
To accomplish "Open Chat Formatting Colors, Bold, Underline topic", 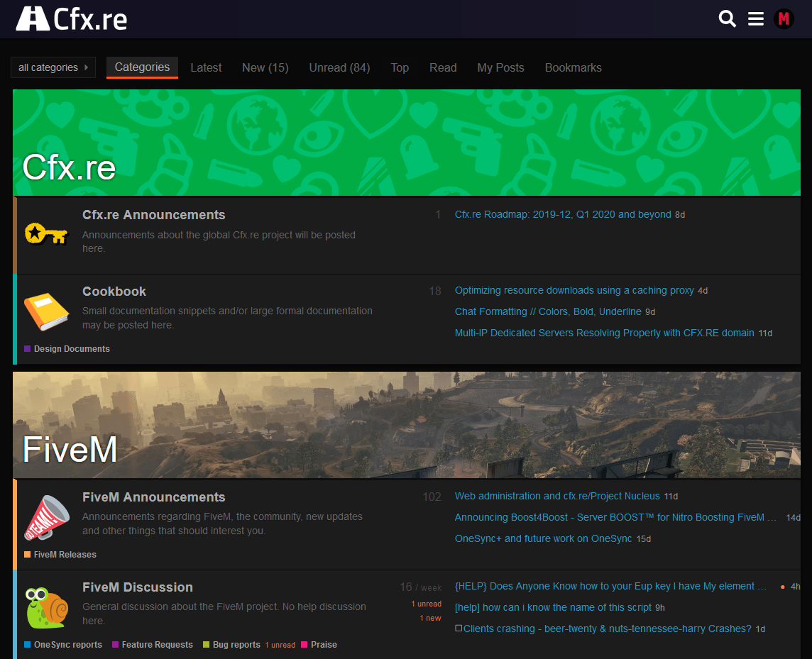I will (x=548, y=311).
